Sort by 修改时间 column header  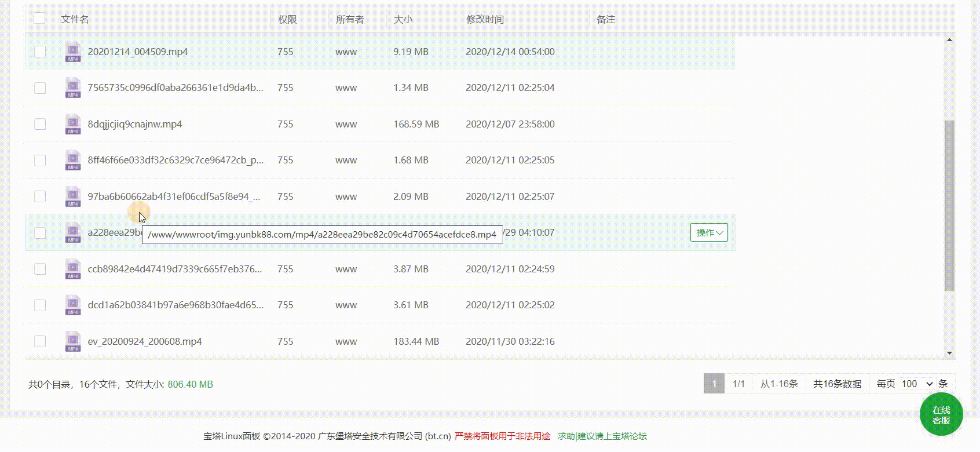click(x=485, y=19)
